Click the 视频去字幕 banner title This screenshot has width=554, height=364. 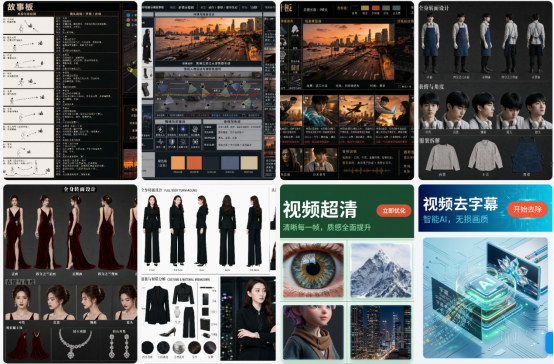pos(460,204)
